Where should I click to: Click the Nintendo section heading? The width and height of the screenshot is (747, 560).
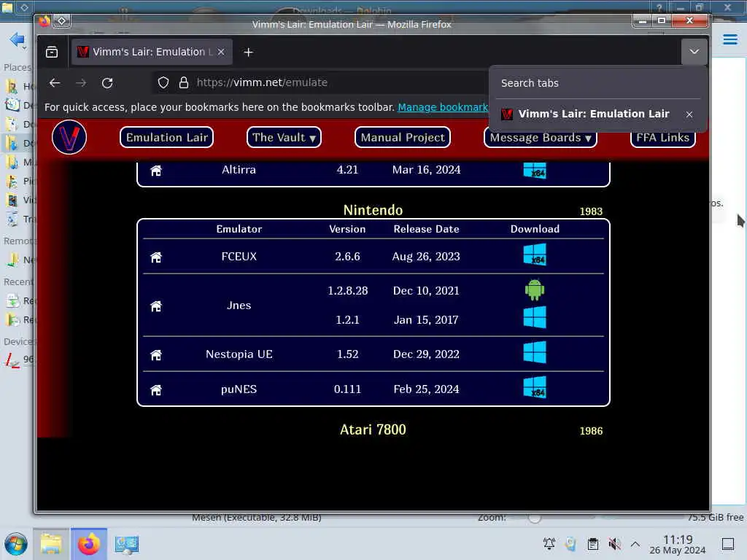pyautogui.click(x=373, y=210)
